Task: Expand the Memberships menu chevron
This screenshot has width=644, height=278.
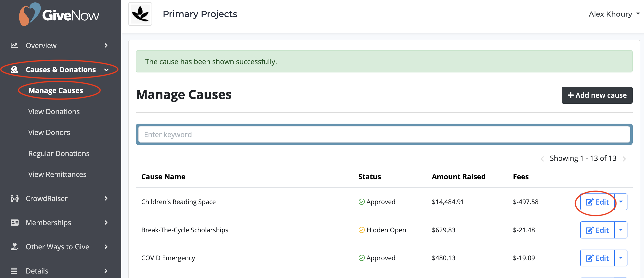Action: pyautogui.click(x=106, y=222)
